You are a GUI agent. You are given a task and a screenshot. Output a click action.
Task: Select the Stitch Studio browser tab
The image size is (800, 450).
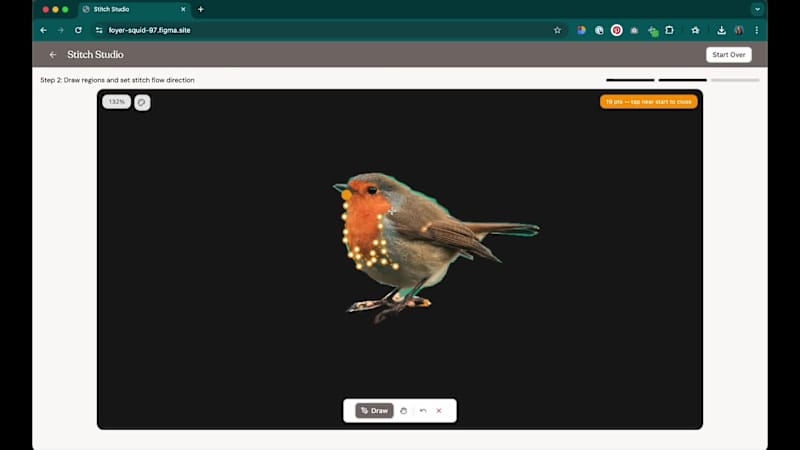[135, 9]
